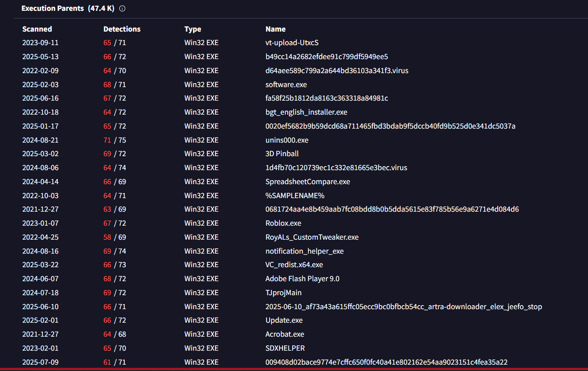Viewport: 588px width, 371px height.
Task: Open the SDXHELPER entry
Action: click(x=285, y=348)
